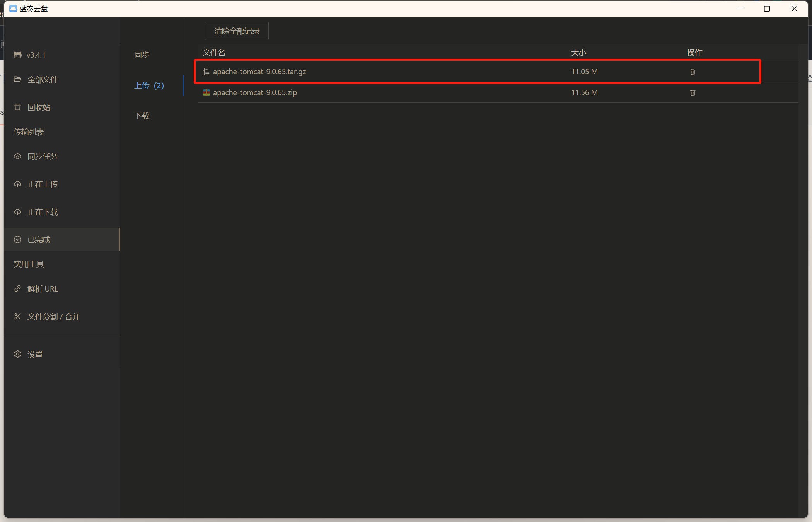Click the 清除全部记录 button
The image size is (812, 522).
[236, 31]
